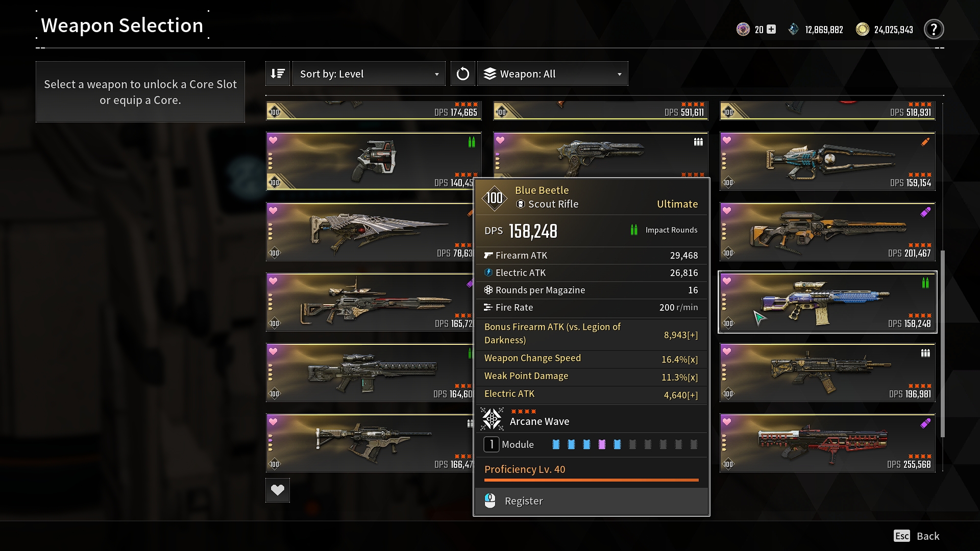The width and height of the screenshot is (980, 551).
Task: Open the Weapon: All filter dropdown
Action: (x=553, y=73)
